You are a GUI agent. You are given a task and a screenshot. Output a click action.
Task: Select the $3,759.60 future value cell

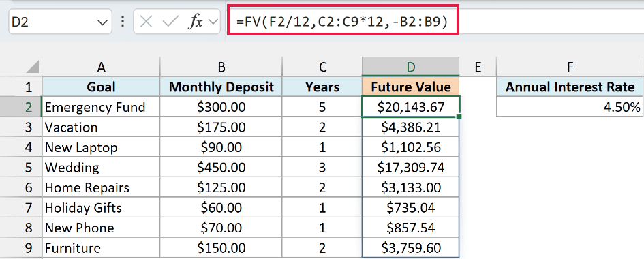[x=410, y=248]
